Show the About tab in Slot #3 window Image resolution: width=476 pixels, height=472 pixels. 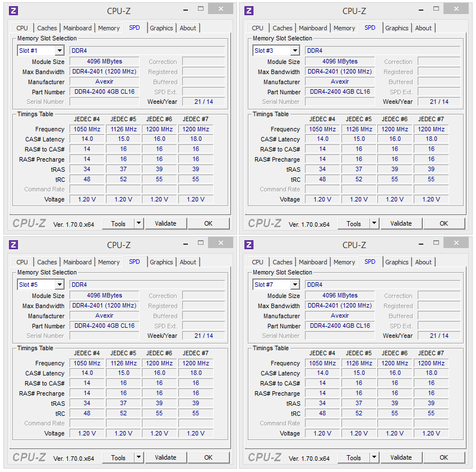(x=423, y=28)
